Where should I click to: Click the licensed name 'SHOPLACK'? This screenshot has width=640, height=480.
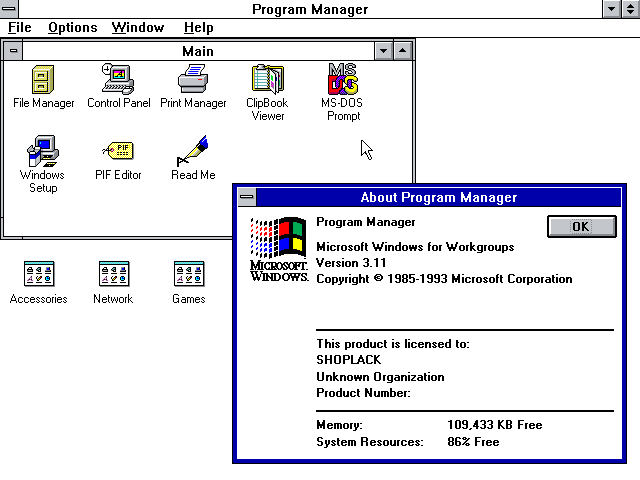[349, 360]
